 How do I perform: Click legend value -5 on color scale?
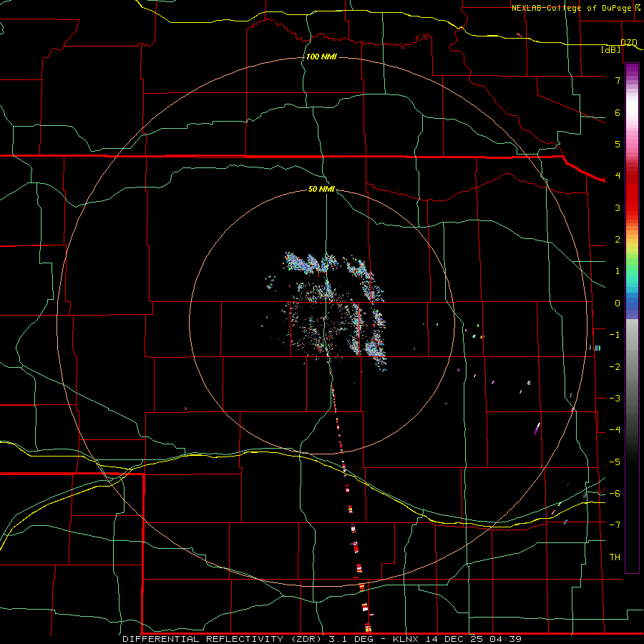(615, 462)
